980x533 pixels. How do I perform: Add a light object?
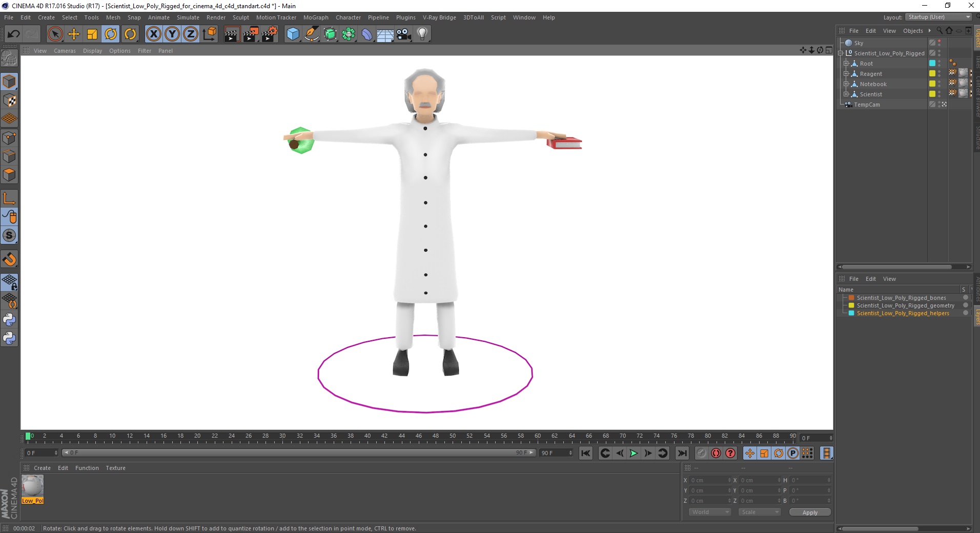click(x=422, y=34)
